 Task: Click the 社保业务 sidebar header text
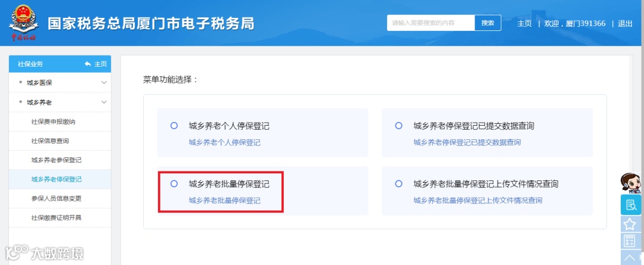click(30, 64)
